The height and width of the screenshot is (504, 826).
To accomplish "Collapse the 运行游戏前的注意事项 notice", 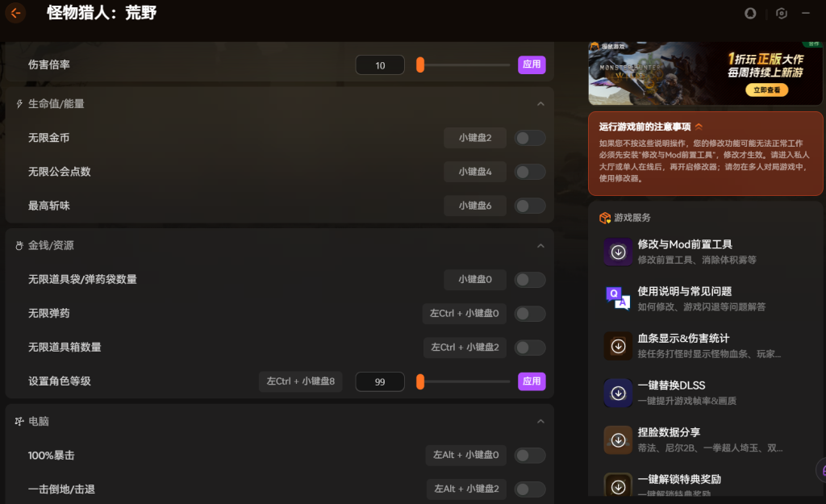I will pyautogui.click(x=699, y=127).
